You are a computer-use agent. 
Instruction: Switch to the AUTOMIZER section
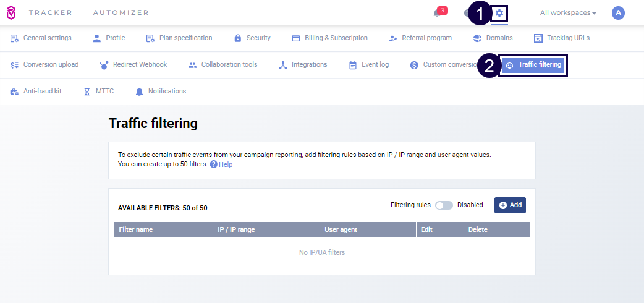[x=121, y=13]
